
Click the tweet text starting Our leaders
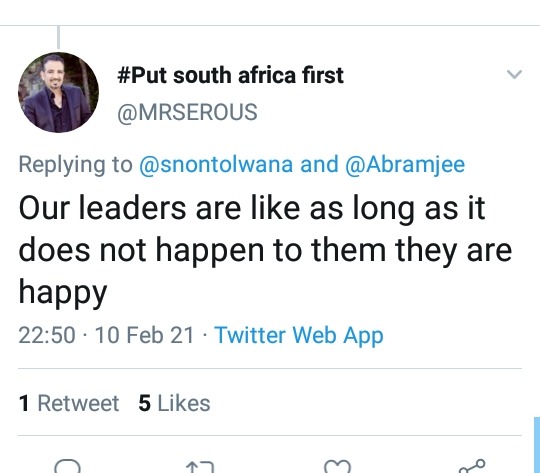click(x=265, y=250)
